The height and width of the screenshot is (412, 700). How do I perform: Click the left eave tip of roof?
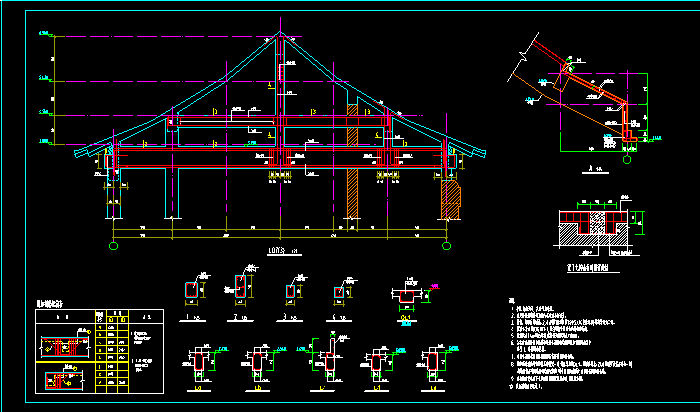(78, 154)
